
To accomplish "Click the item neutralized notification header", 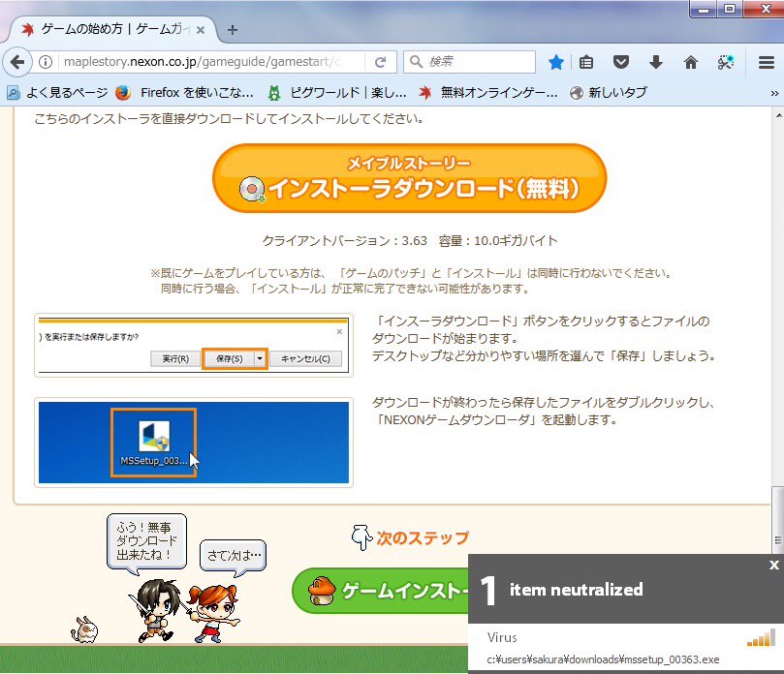I will point(626,589).
